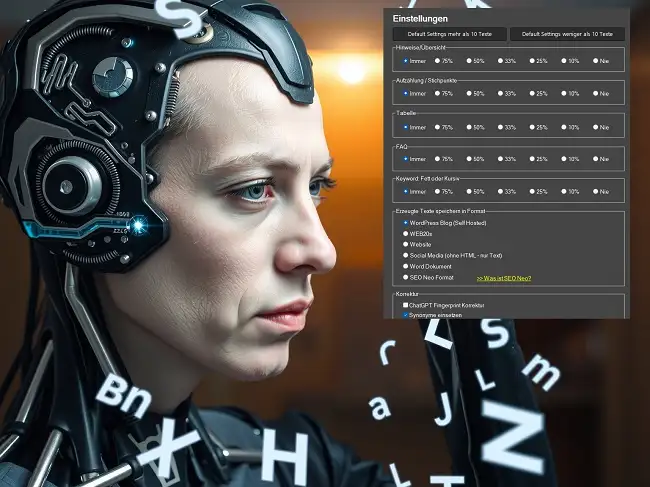
Task: Select 75% for Aufzählung / Stichpunkte
Action: point(437,94)
